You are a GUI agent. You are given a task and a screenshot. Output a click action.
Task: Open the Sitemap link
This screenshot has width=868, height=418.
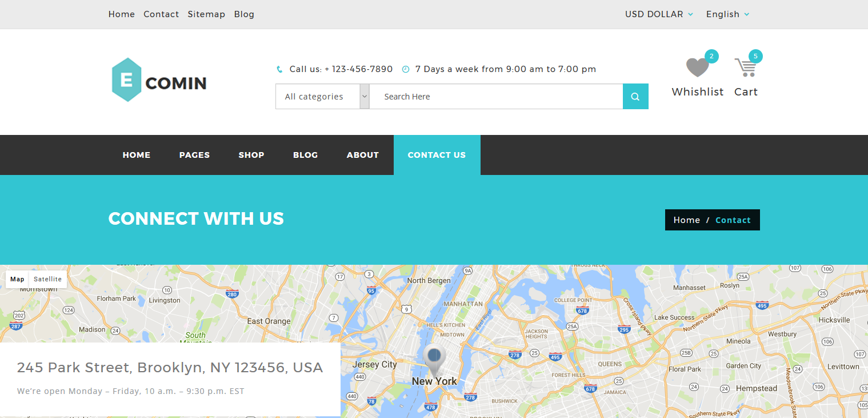206,14
